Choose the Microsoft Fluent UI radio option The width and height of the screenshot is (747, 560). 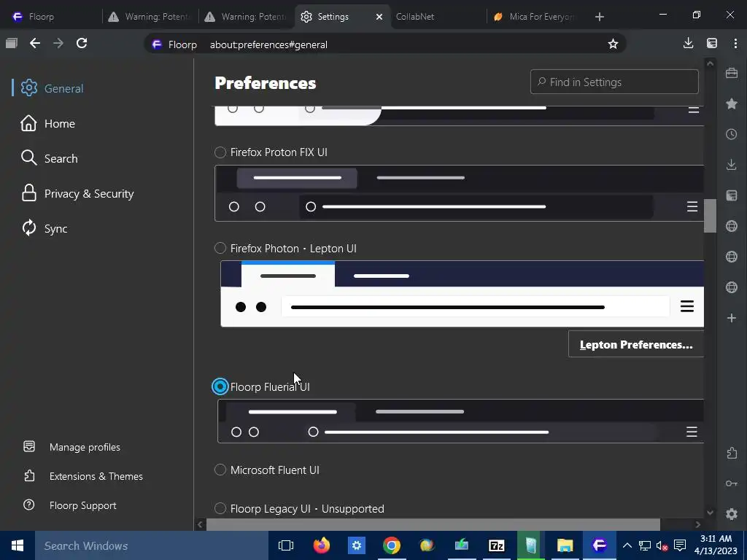220,470
